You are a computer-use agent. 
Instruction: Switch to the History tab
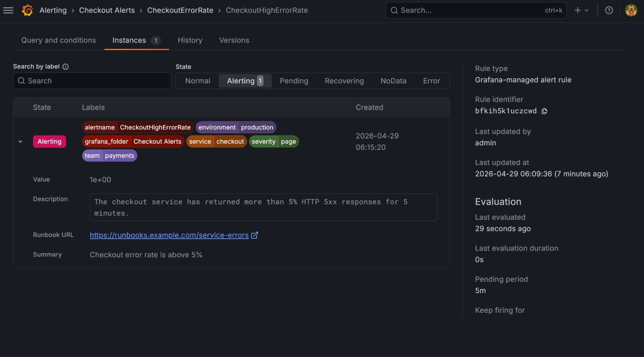[x=190, y=40]
